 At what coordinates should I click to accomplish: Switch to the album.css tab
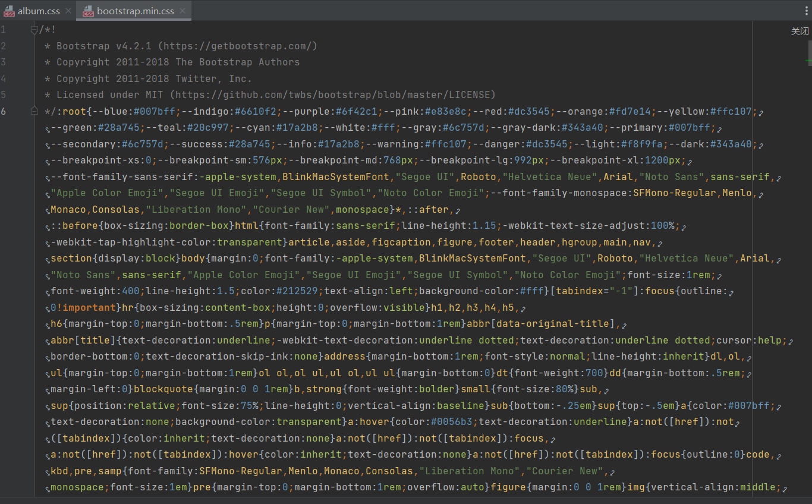pos(38,11)
